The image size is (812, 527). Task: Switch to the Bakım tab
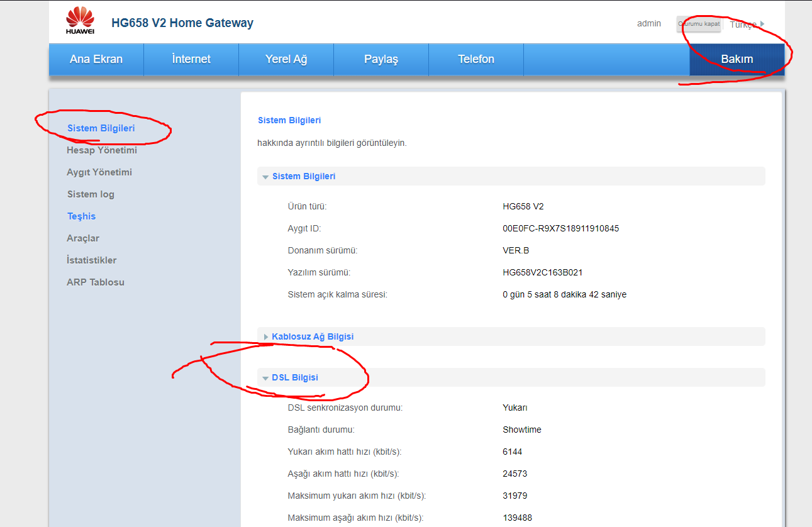pyautogui.click(x=737, y=59)
